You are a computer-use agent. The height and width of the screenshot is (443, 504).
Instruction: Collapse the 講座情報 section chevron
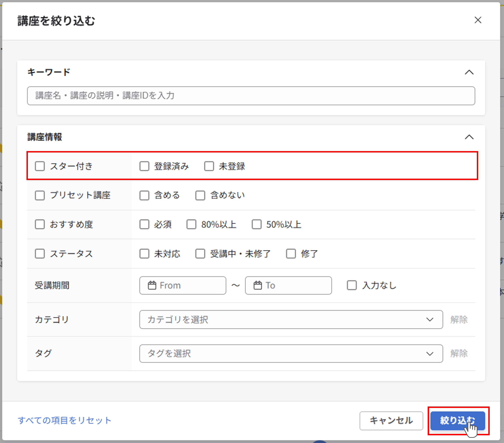click(469, 137)
